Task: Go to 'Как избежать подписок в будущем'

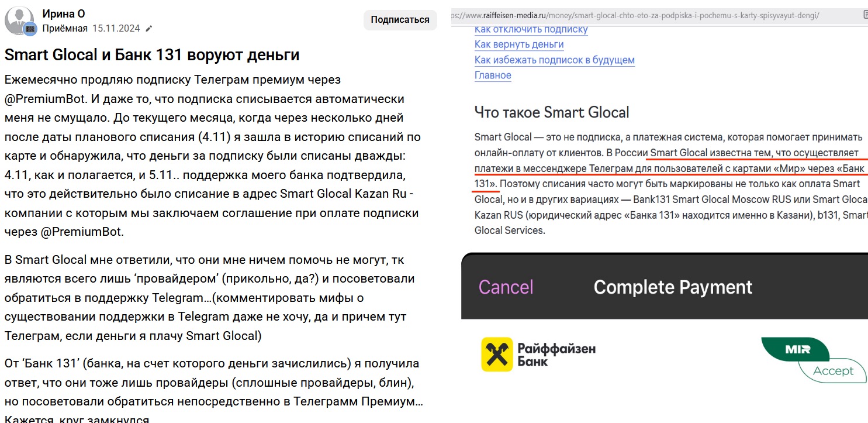Action: [554, 60]
